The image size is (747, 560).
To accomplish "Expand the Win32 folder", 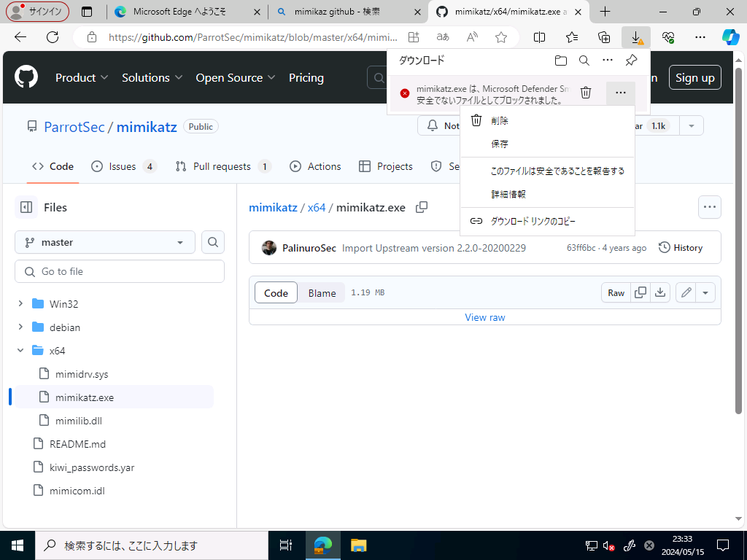I will pyautogui.click(x=20, y=304).
